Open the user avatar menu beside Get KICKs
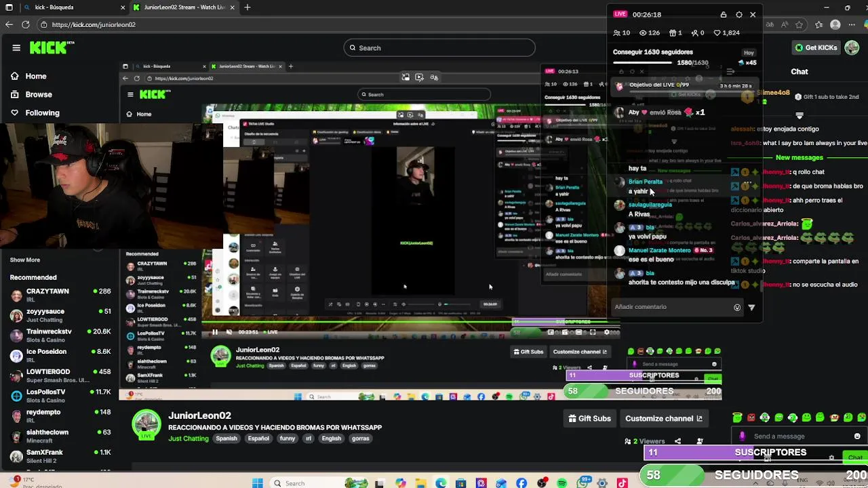Screen dimensions: 868x488 pyautogui.click(x=852, y=47)
